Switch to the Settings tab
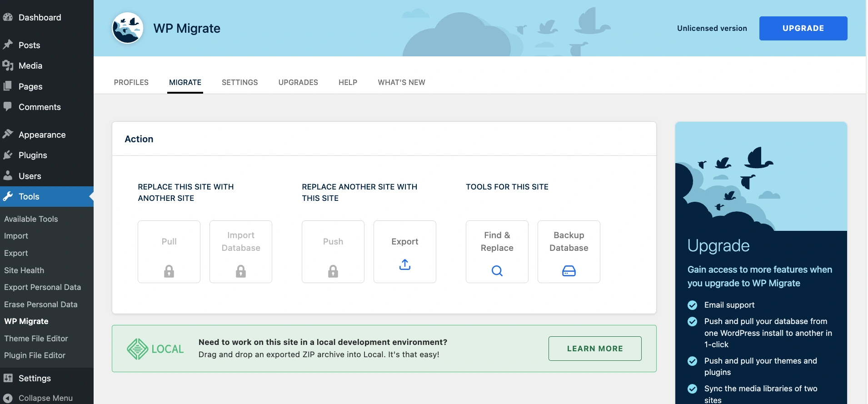 point(239,82)
